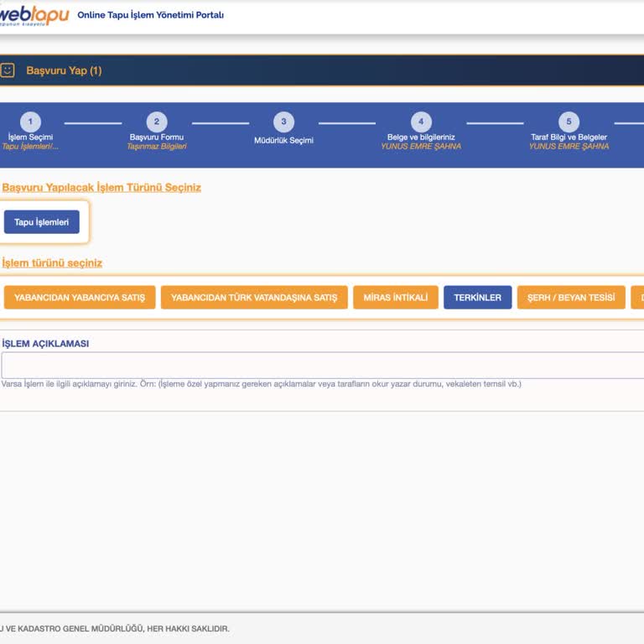Screen dimensions: 644x644
Task: Select step 1 circle for İşlem Seçimi
Action: pyautogui.click(x=30, y=122)
